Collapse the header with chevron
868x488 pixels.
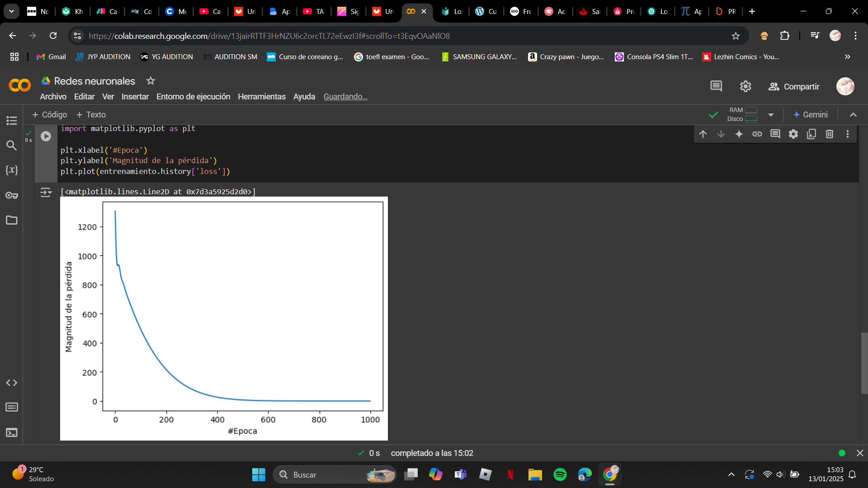pyautogui.click(x=853, y=115)
